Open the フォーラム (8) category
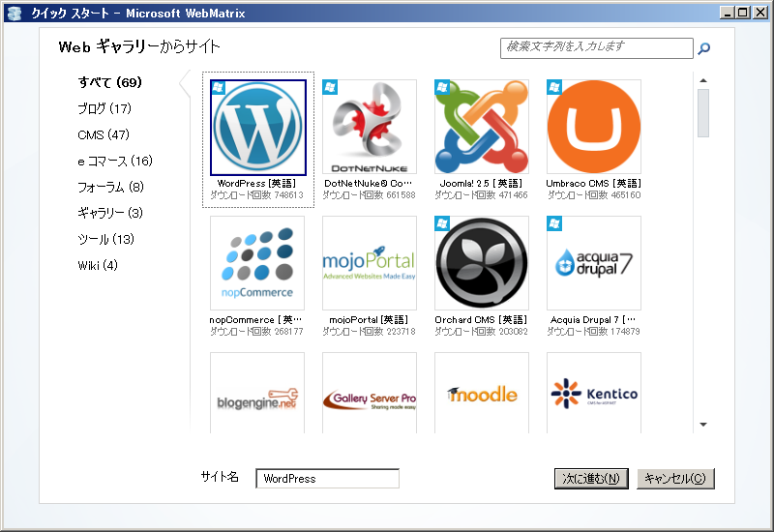The image size is (774, 532). [110, 187]
